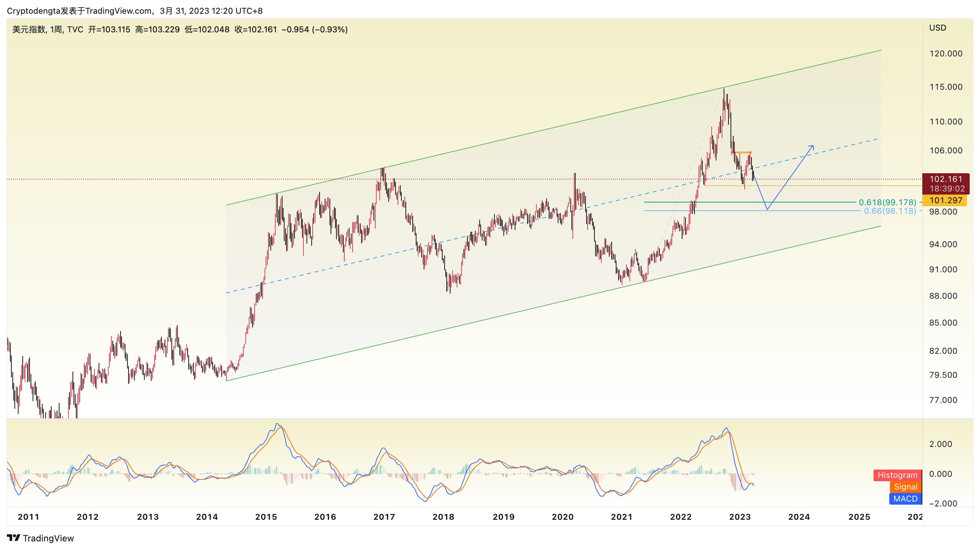Click the 120.000 price axis label
The height and width of the screenshot is (550, 980).
[945, 54]
